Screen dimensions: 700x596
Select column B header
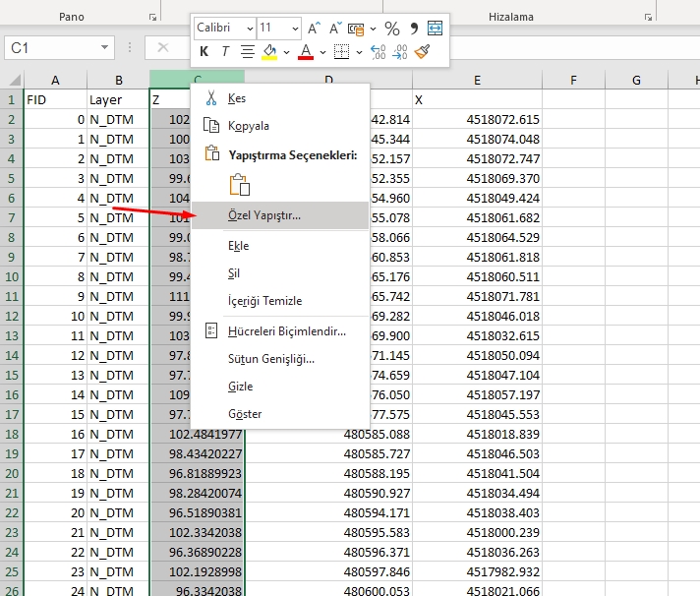click(x=118, y=81)
